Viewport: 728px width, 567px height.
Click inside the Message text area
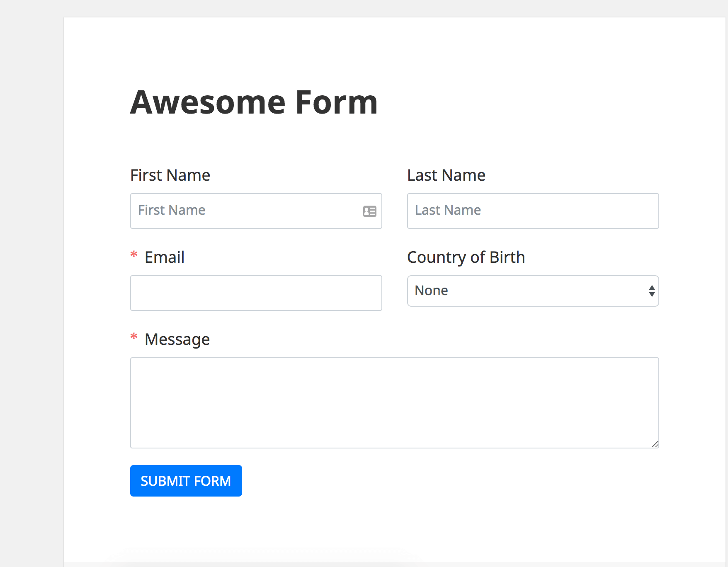point(394,402)
